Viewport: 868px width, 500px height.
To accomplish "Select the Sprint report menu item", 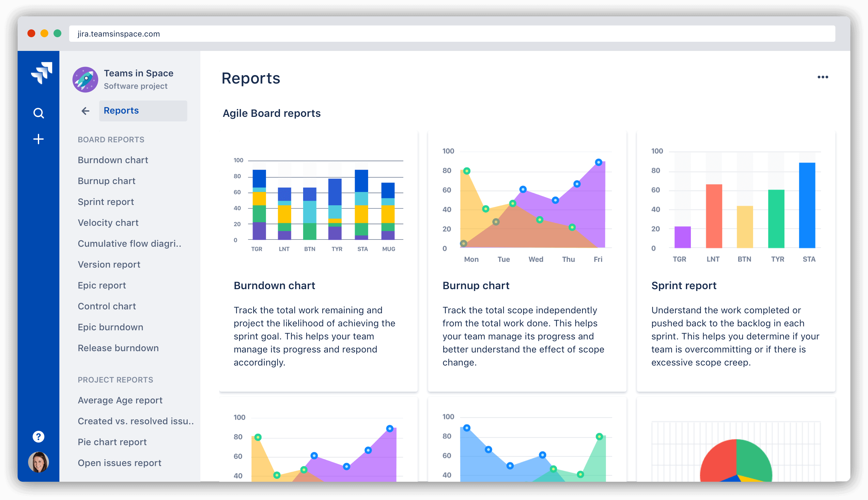I will [105, 201].
